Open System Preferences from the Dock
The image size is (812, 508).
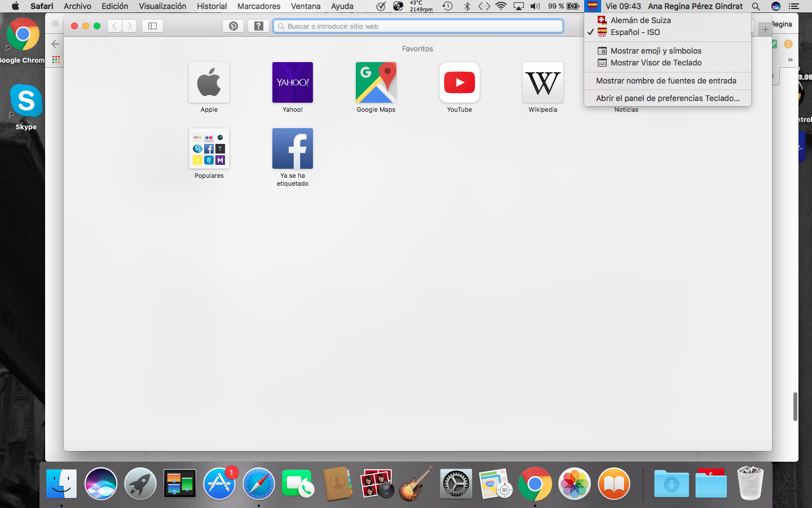(x=456, y=484)
